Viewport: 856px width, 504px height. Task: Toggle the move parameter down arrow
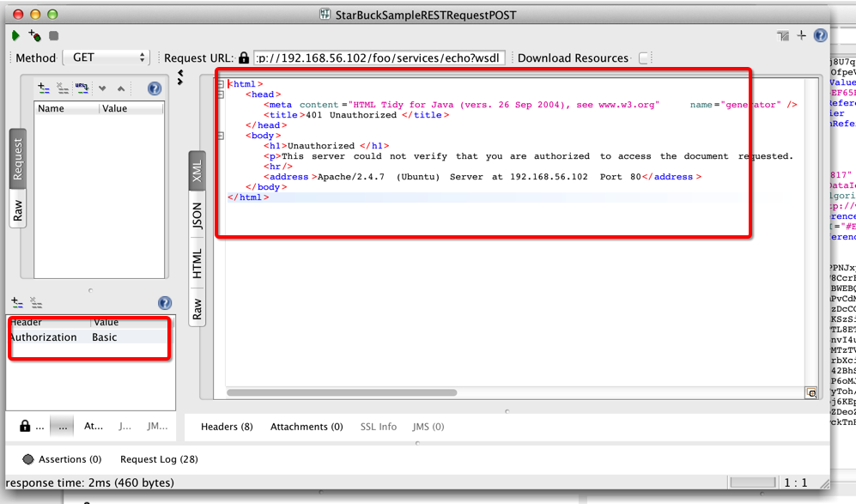(x=102, y=88)
